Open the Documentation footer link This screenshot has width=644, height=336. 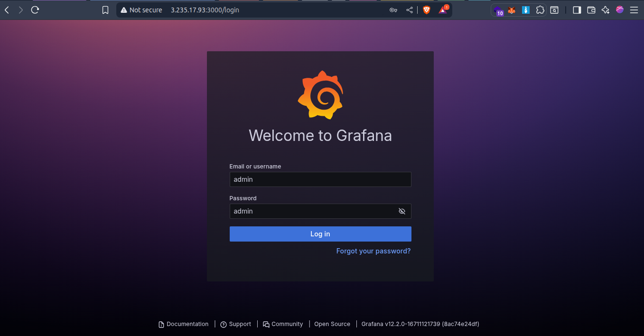(184, 324)
